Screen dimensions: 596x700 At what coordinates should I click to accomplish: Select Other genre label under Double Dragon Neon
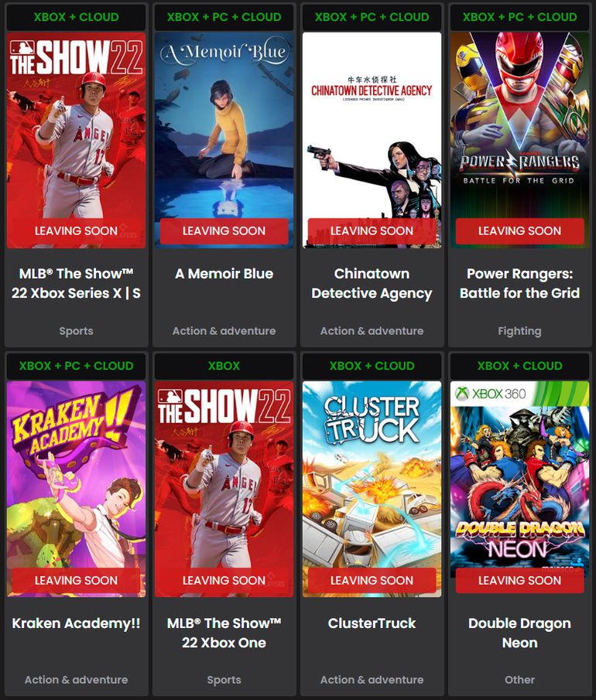pyautogui.click(x=519, y=679)
